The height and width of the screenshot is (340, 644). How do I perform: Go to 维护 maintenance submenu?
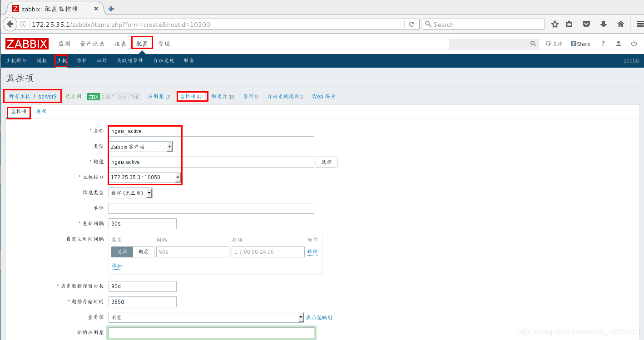(82, 60)
